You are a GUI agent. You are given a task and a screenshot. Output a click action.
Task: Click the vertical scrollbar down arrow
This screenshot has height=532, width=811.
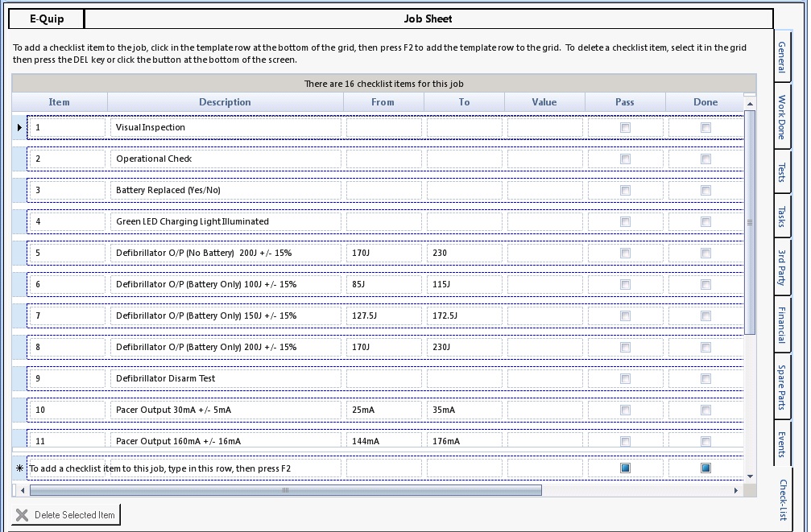[x=750, y=476]
